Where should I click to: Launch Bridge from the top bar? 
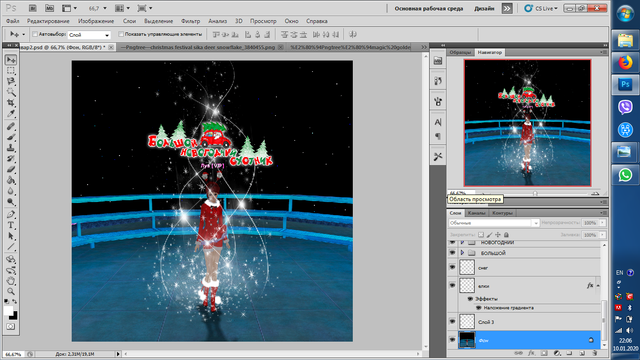coord(33,8)
